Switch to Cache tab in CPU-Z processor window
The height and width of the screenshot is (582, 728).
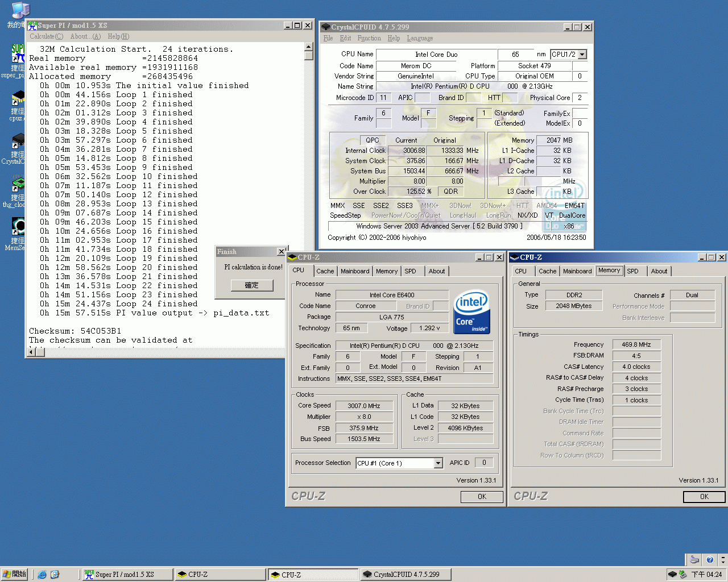coord(325,271)
